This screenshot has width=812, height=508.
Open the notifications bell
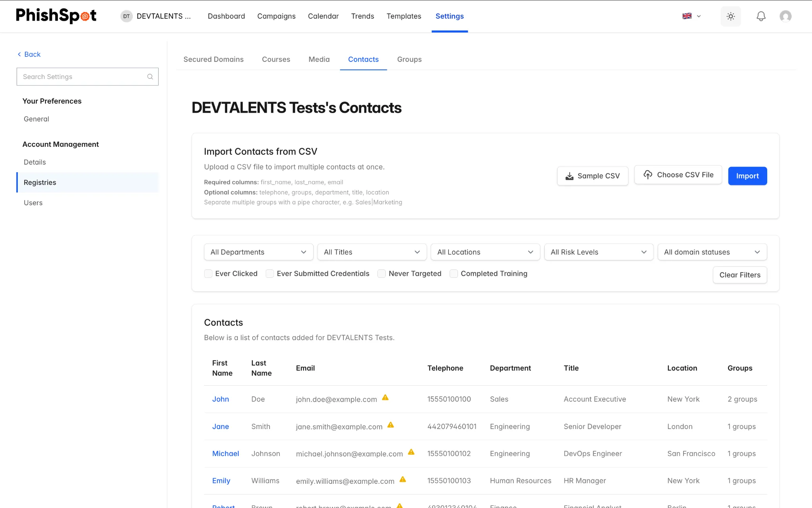(761, 16)
